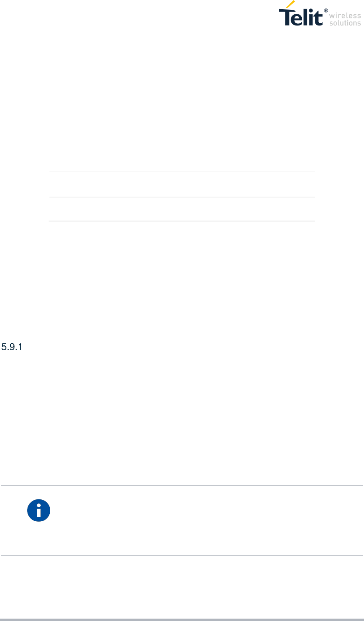Click the upper rule of the note box
The width and height of the screenshot is (364, 621).
pos(182,485)
